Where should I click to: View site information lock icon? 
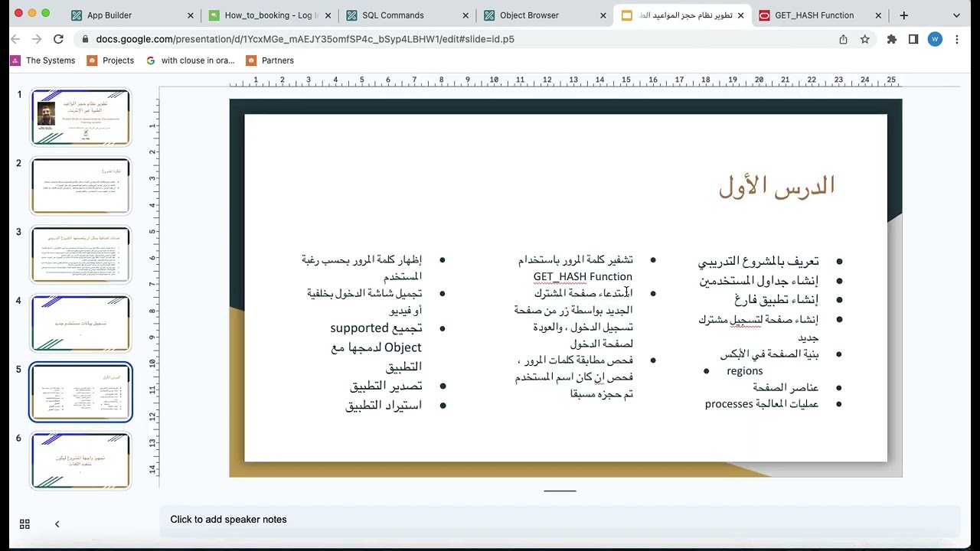pyautogui.click(x=87, y=39)
